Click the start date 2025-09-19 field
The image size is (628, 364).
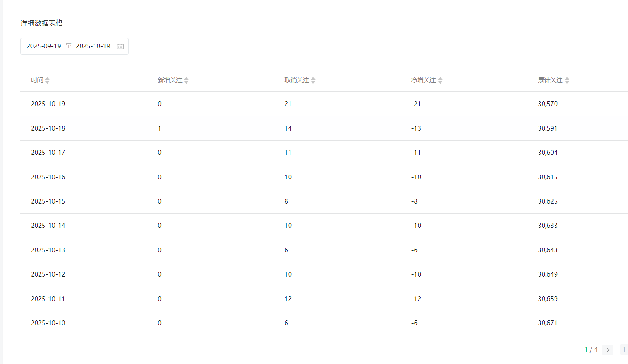point(44,46)
